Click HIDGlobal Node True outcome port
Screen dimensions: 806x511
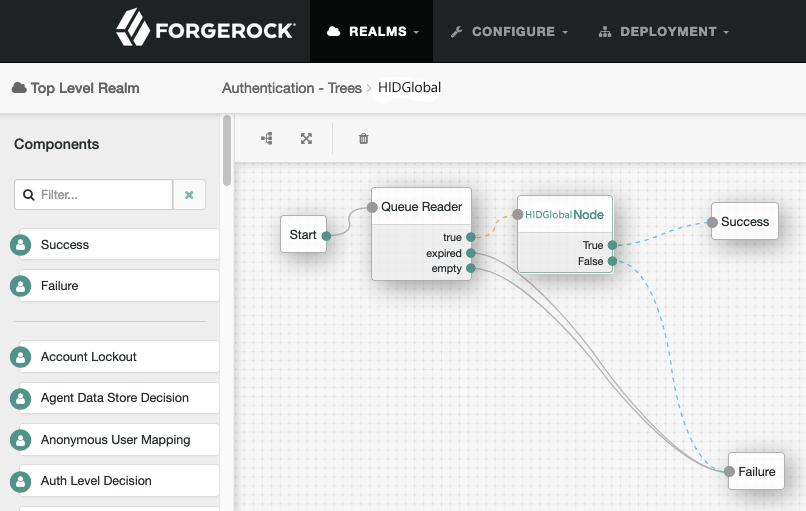(x=612, y=245)
